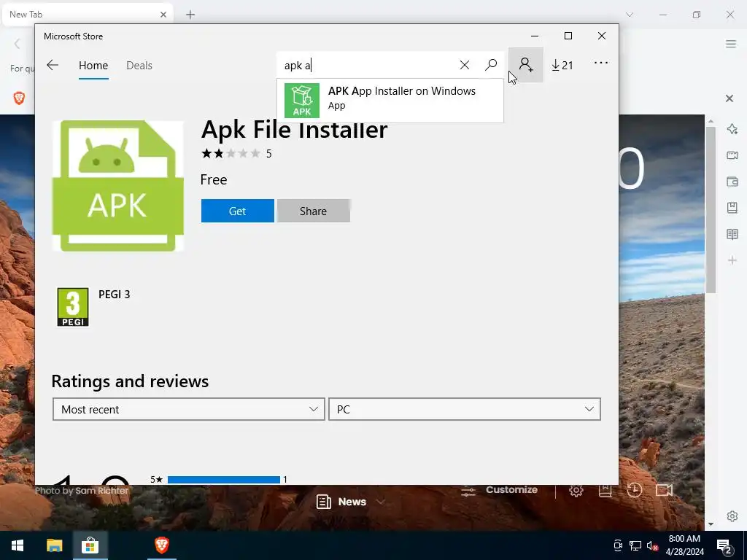Open bookmarks icon in Brave bottom bar

point(605,490)
